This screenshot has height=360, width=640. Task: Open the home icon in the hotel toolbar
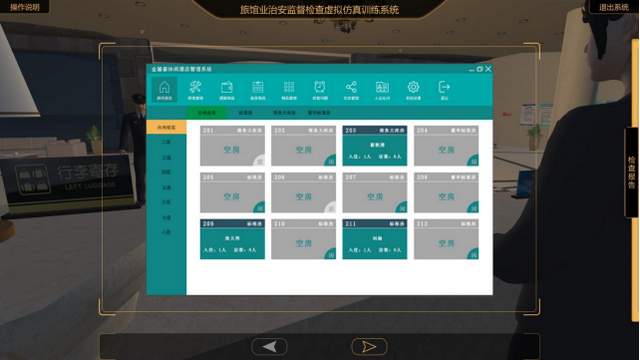[164, 90]
